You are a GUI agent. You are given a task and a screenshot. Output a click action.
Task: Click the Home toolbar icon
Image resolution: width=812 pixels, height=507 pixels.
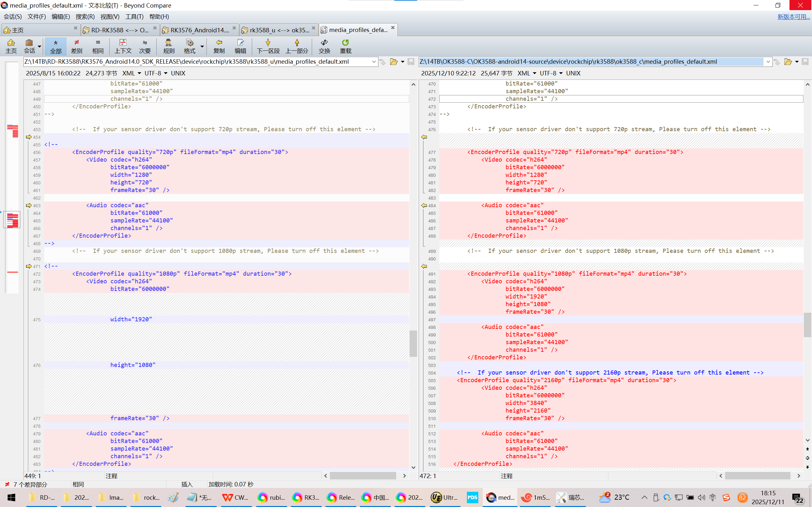pyautogui.click(x=11, y=46)
